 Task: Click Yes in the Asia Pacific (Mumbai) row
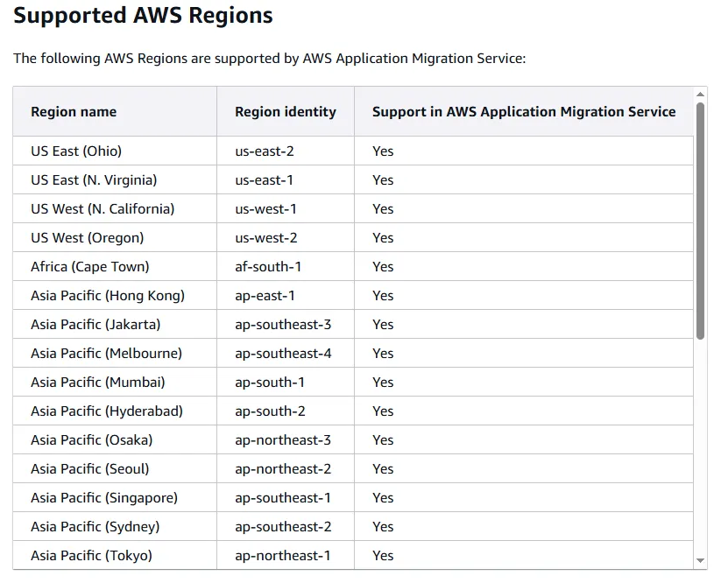coord(383,383)
